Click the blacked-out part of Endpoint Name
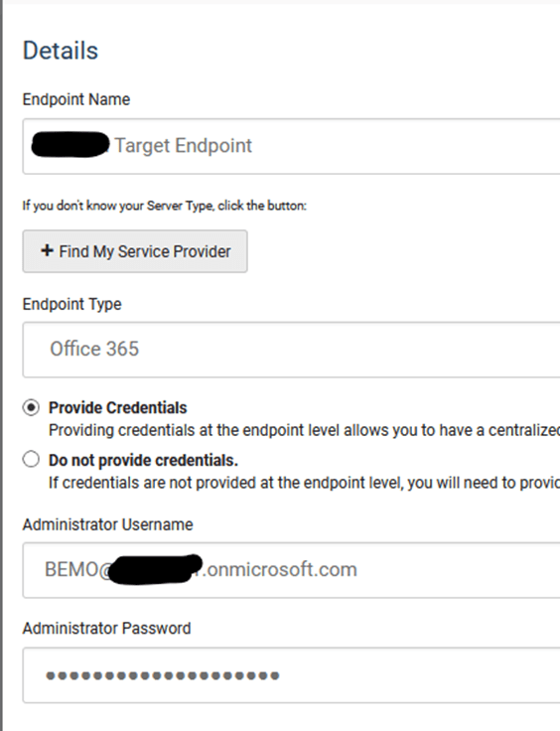 pos(70,145)
